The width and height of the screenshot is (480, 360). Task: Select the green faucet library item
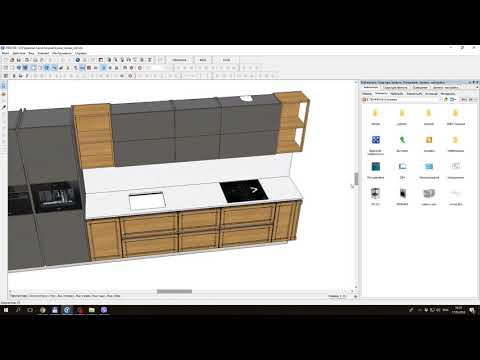tap(402, 140)
